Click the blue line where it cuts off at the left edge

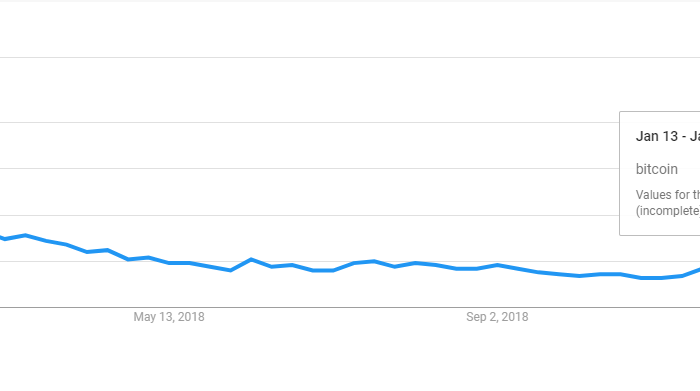click(2, 238)
